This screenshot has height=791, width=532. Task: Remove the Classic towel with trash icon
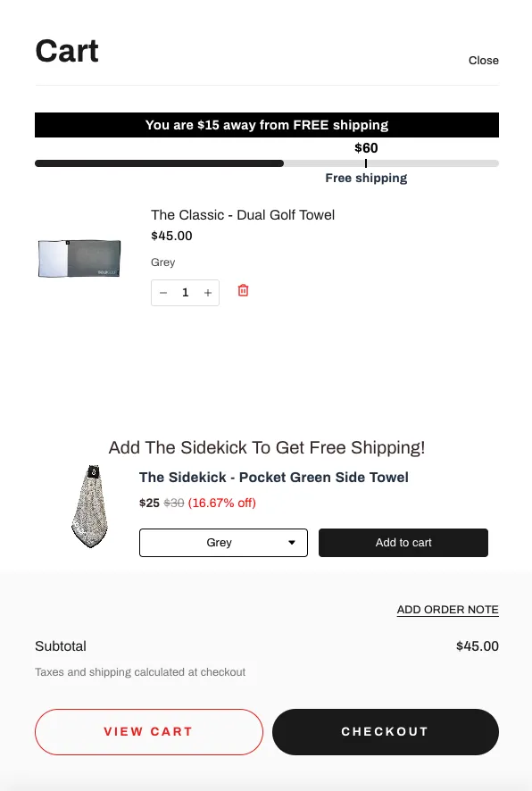243,290
